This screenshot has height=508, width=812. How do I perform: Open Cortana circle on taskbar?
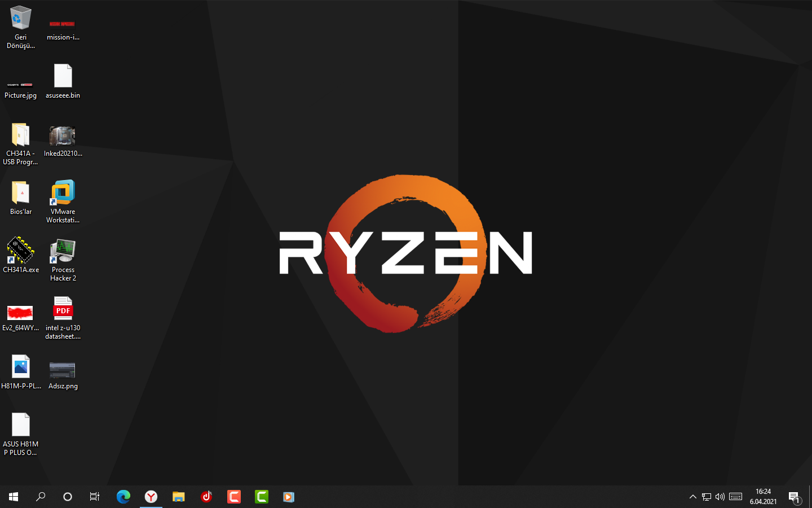(68, 497)
